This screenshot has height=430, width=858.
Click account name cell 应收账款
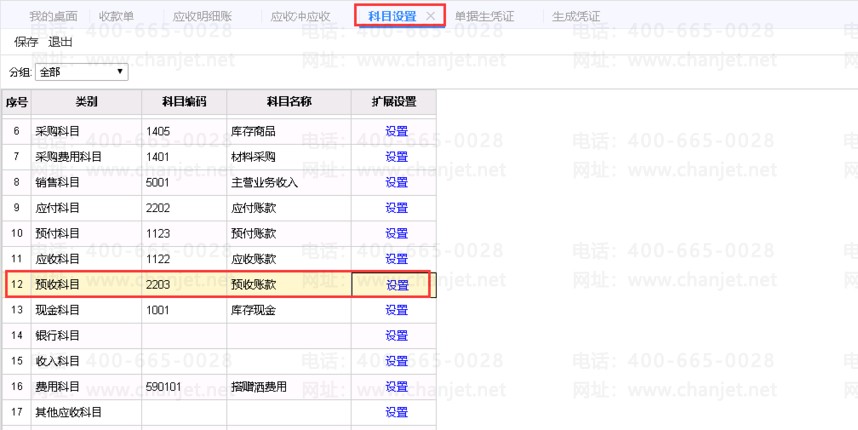pyautogui.click(x=289, y=259)
